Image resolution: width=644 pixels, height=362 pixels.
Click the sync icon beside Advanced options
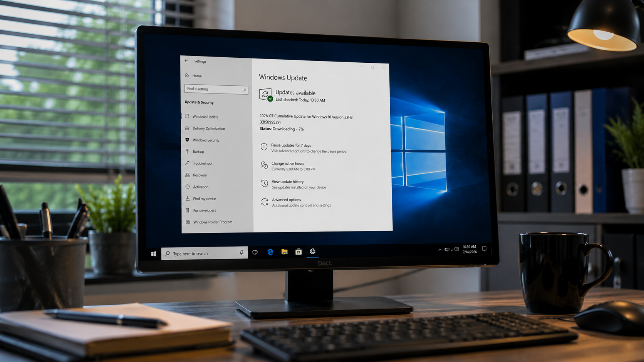[265, 202]
